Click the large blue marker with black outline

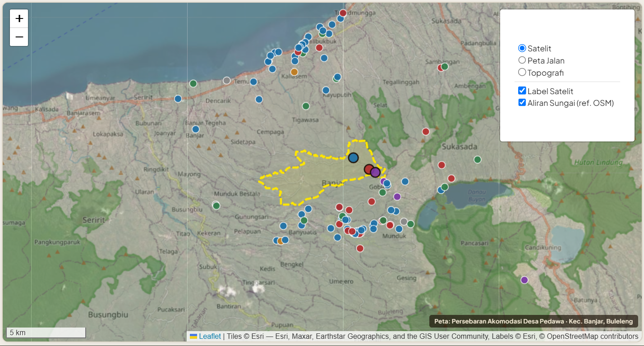coord(353,158)
